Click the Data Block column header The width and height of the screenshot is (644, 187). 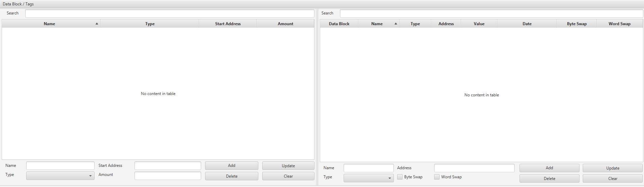[x=339, y=24]
